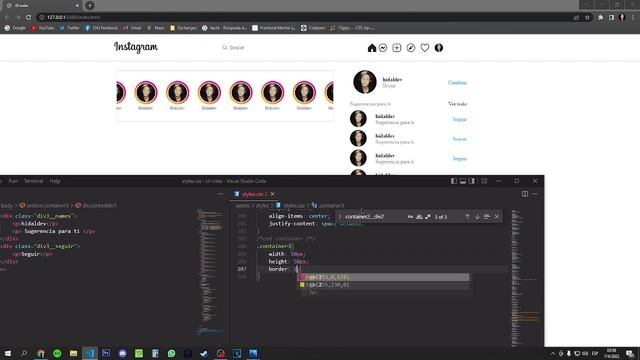640x360 pixels.
Task: Open more actions for the right editor group
Action: tap(535, 194)
